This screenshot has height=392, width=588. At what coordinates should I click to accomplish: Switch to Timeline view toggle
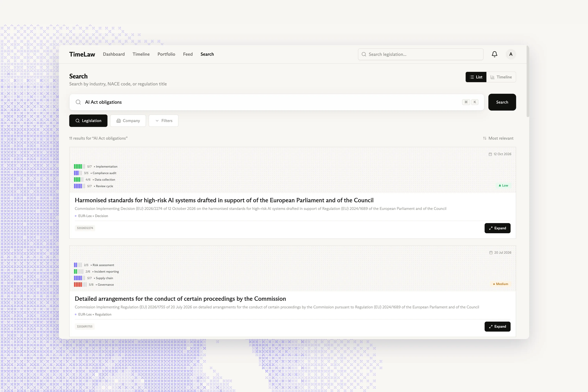501,77
